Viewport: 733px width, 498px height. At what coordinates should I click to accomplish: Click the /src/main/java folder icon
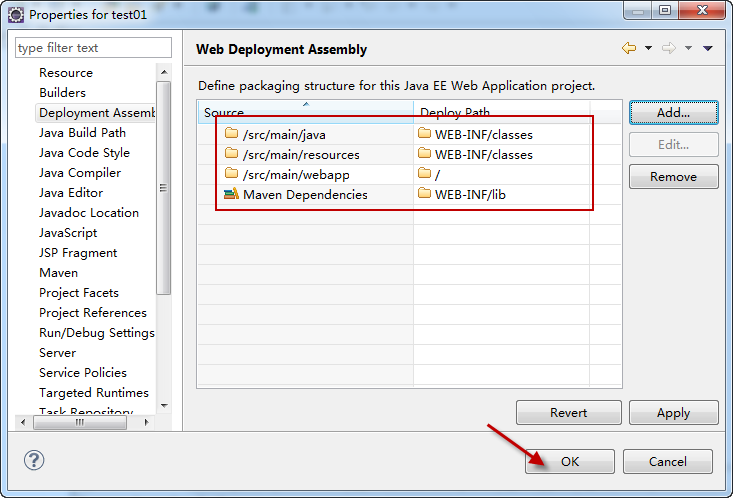point(231,134)
